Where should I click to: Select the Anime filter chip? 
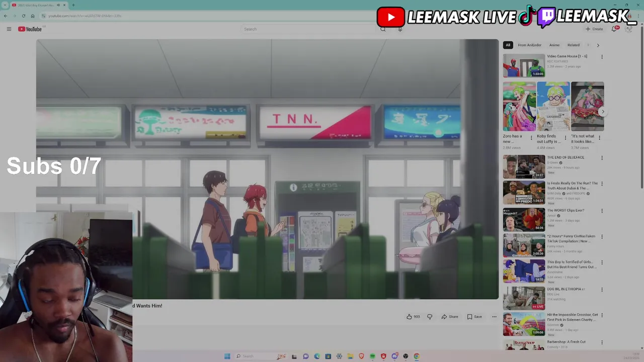[x=554, y=45]
